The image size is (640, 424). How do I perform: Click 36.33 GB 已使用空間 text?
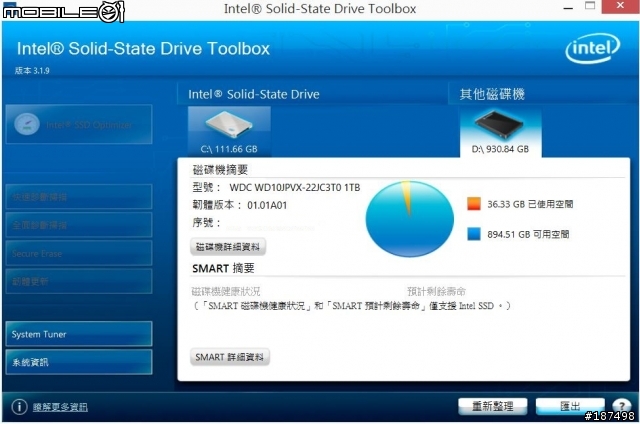coord(530,204)
